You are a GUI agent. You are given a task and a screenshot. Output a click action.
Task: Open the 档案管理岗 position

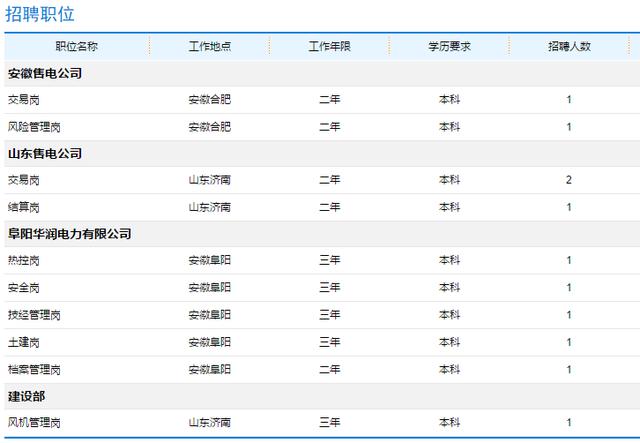click(34, 370)
